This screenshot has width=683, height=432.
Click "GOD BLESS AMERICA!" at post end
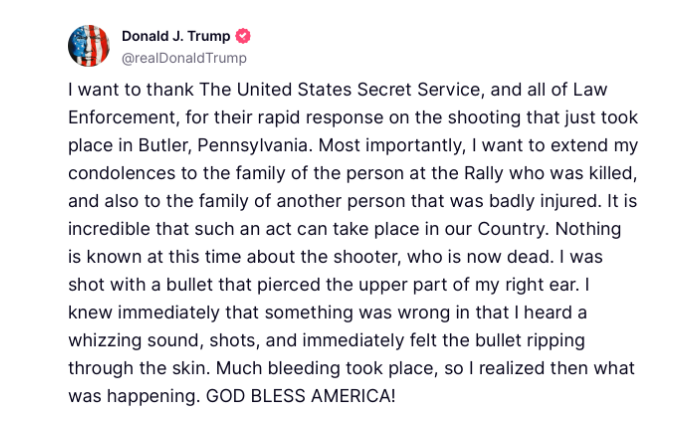299,393
